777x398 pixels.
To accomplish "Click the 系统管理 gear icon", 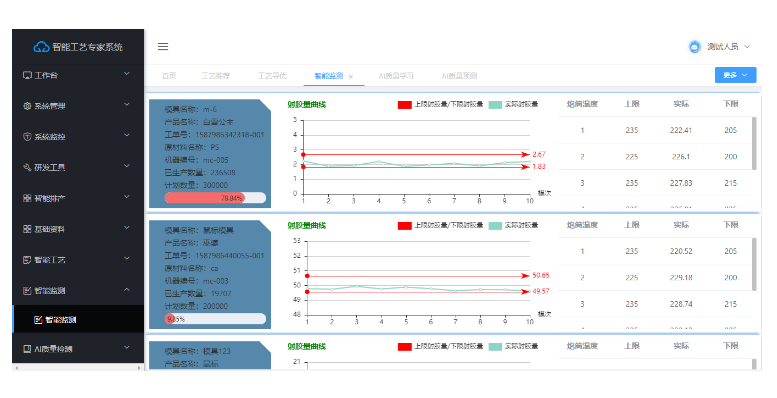I will click(x=27, y=106).
